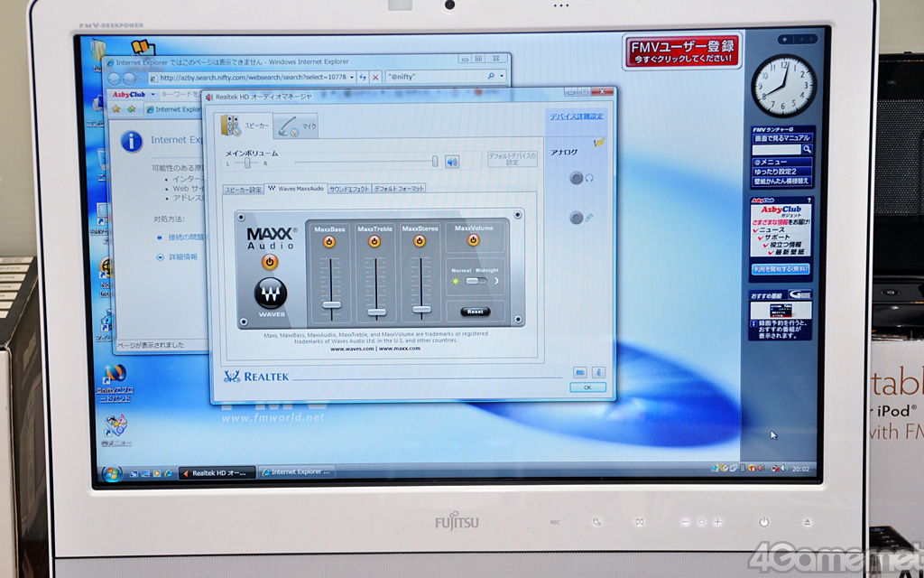Toggle the main MaxxAudio power button
Screen dimensions: 924x578
coord(270,262)
